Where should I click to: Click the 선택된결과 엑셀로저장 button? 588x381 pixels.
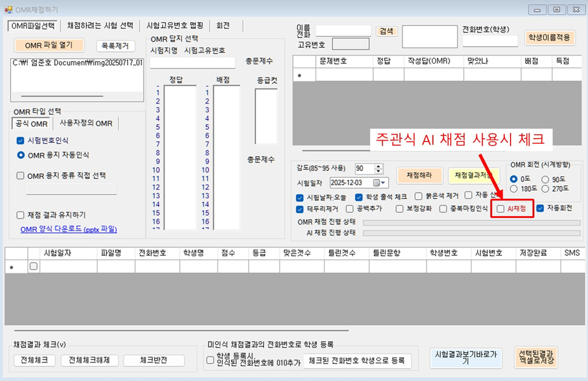click(x=536, y=358)
